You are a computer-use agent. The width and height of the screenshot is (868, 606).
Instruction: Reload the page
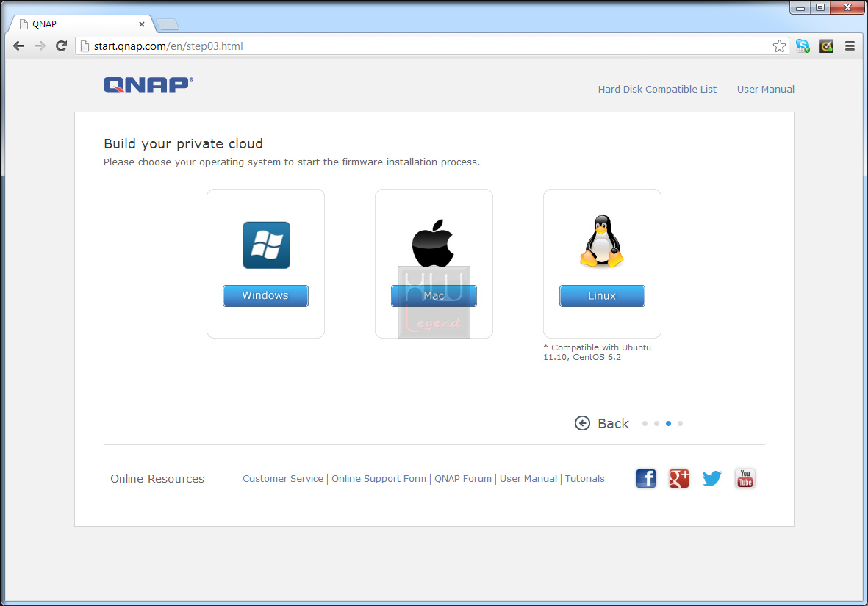(62, 46)
